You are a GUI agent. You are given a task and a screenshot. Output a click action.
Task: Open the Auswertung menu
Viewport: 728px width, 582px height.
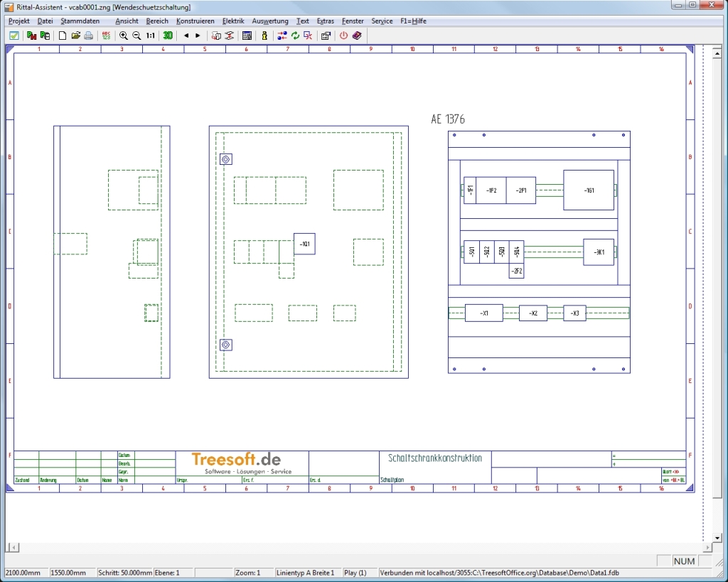pos(270,21)
